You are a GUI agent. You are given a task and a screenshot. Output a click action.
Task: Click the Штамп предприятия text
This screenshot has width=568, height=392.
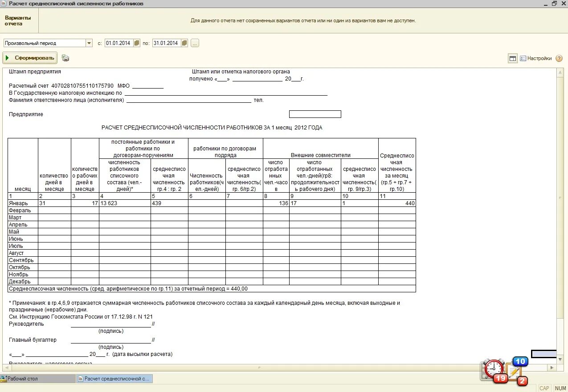[35, 72]
